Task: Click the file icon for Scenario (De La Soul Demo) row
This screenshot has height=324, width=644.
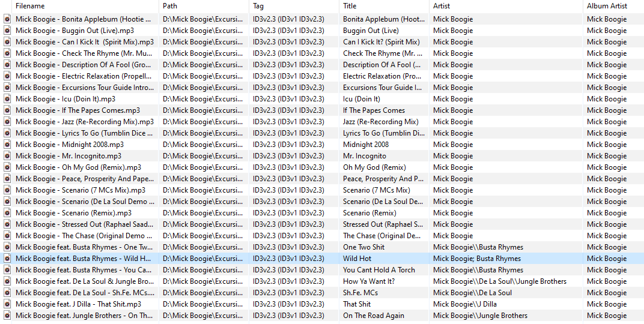Action: pyautogui.click(x=7, y=202)
